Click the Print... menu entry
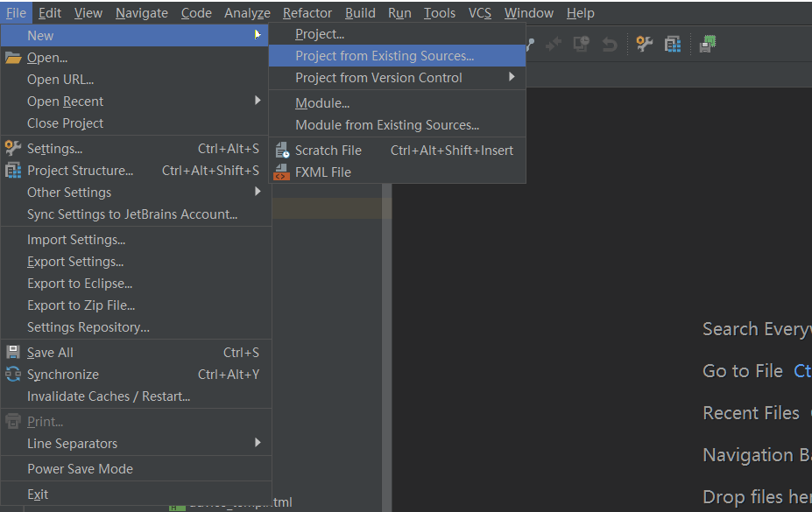Image resolution: width=812 pixels, height=512 pixels. point(135,422)
